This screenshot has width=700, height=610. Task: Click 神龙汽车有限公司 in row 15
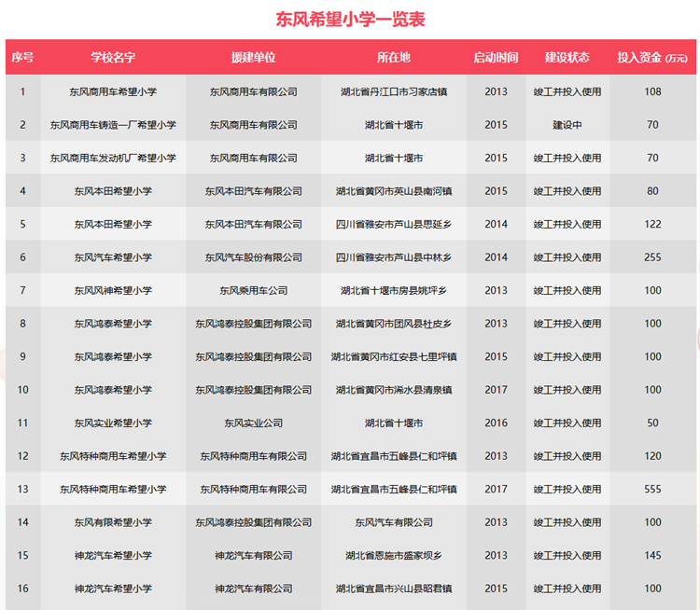point(254,556)
